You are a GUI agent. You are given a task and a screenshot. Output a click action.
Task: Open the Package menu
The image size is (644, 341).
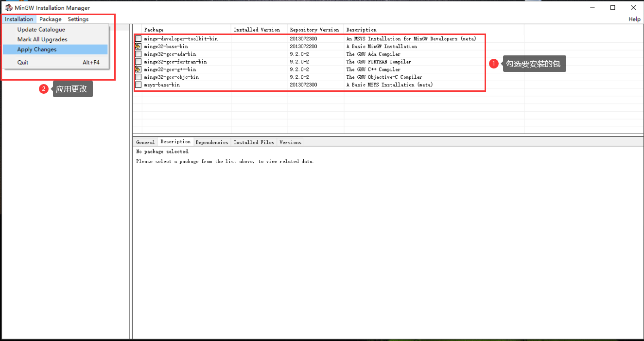point(51,19)
